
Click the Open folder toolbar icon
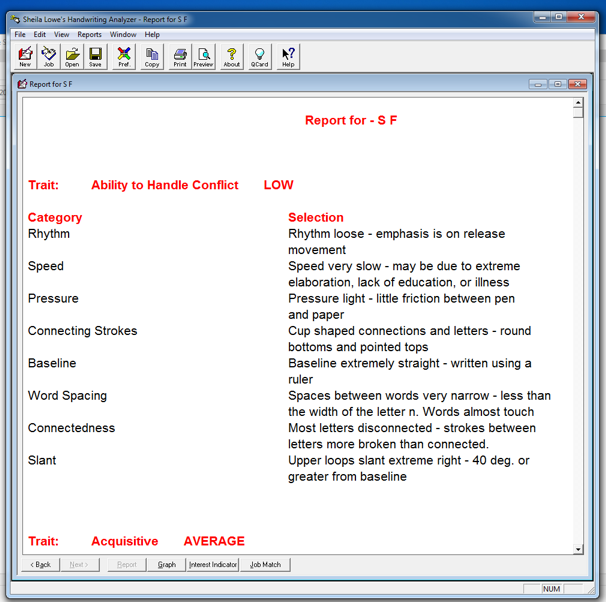click(72, 57)
